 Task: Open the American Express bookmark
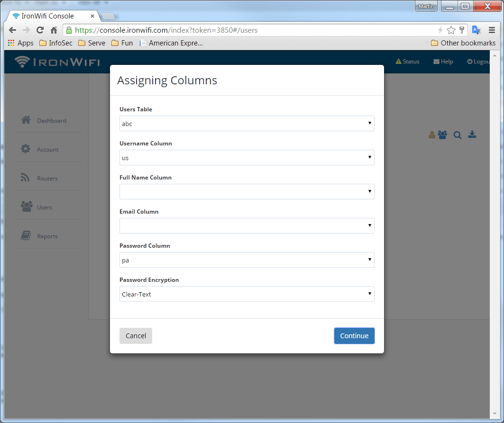[x=171, y=43]
